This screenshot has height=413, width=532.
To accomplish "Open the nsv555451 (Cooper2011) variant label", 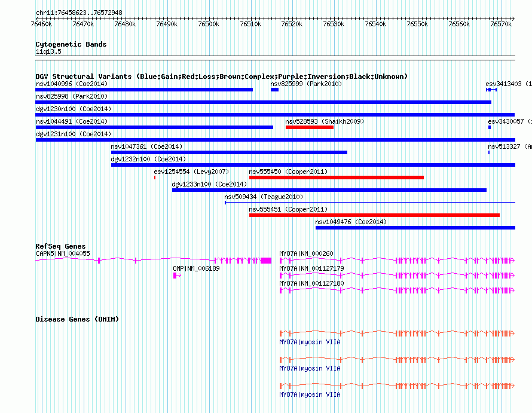I will click(x=288, y=209).
